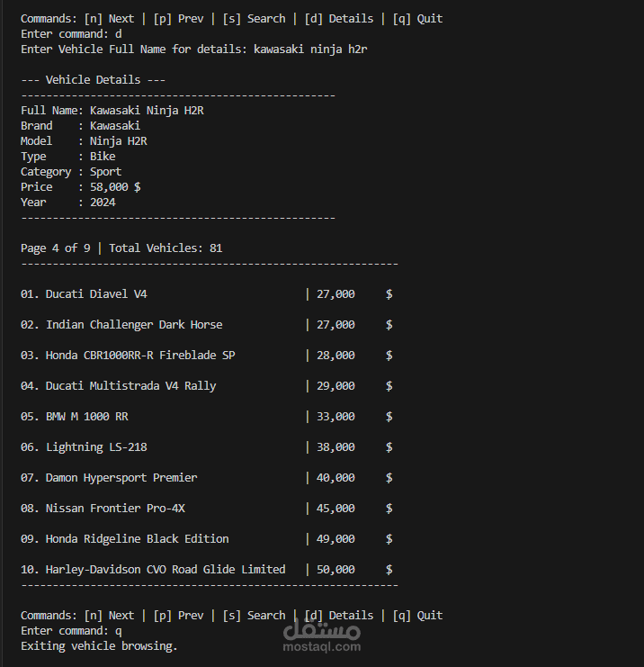The image size is (644, 667).
Task: Click 'kawasaki ninja h2r' typed input text
Action: click(x=310, y=50)
